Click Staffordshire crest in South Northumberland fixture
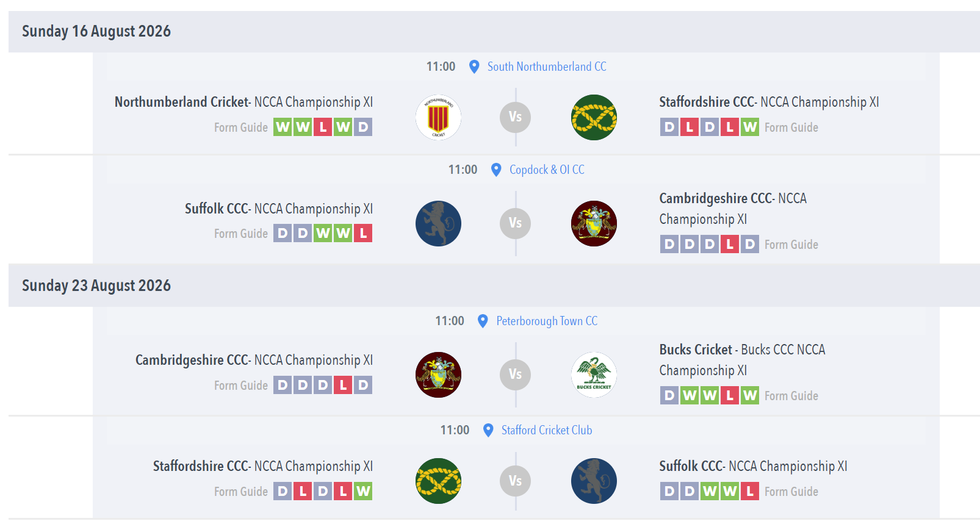Viewport: 980px width, 524px height. click(x=594, y=117)
